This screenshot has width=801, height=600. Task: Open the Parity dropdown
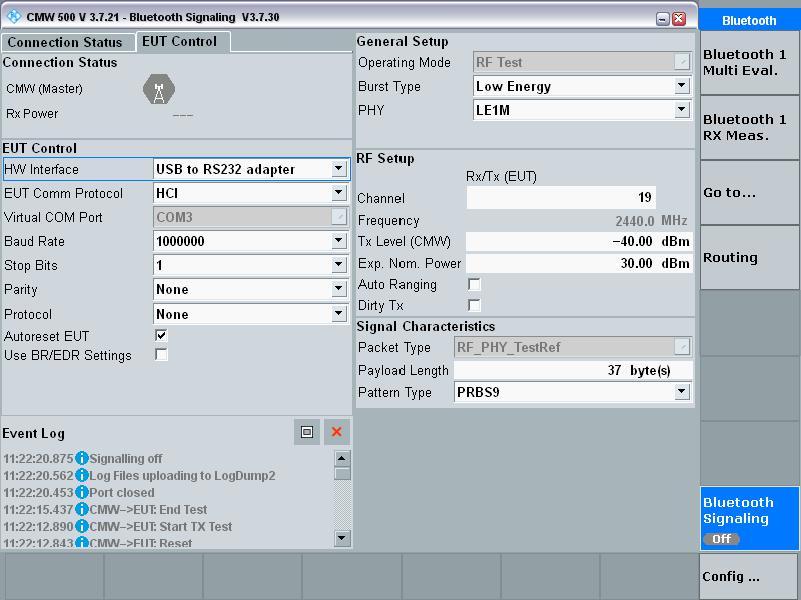[x=339, y=289]
